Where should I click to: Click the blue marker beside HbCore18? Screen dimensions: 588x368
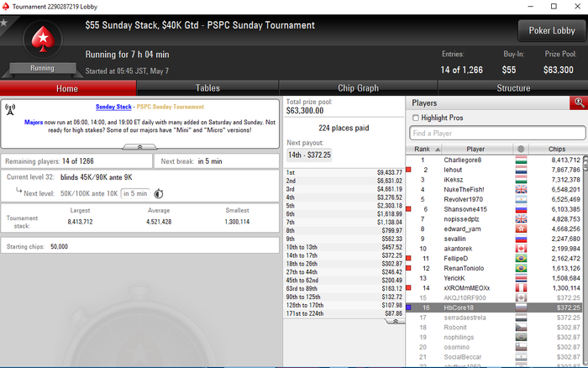(x=408, y=308)
